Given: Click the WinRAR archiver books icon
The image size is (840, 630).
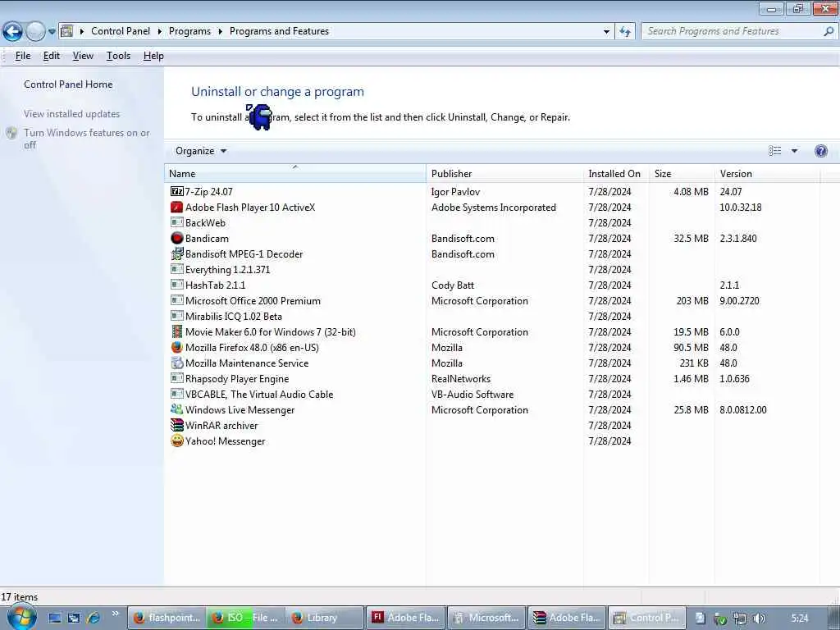Looking at the screenshot, I should pos(177,425).
